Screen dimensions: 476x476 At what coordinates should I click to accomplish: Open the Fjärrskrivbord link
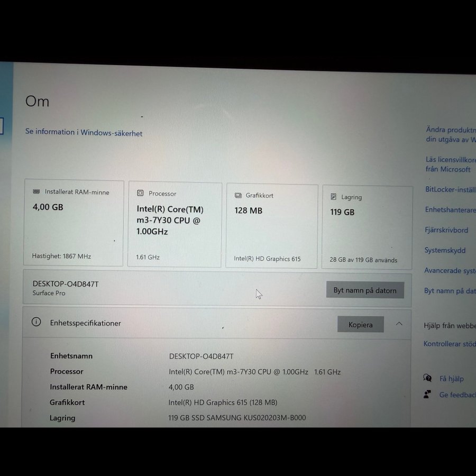coord(446,230)
